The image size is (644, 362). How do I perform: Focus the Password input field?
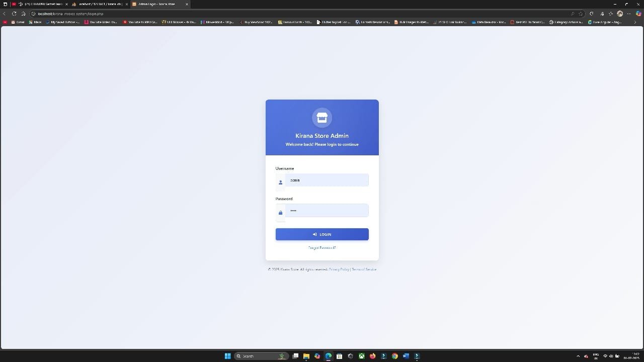[327, 210]
